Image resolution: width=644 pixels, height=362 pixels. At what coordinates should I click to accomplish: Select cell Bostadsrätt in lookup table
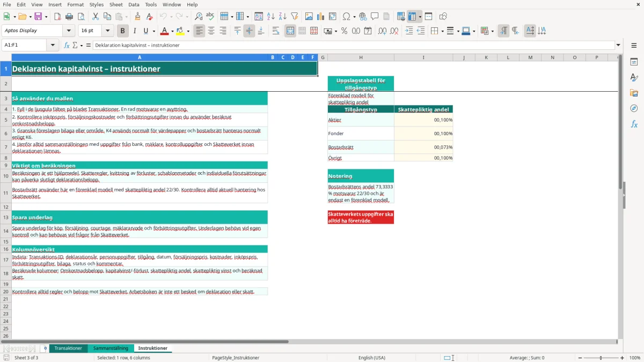point(361,147)
